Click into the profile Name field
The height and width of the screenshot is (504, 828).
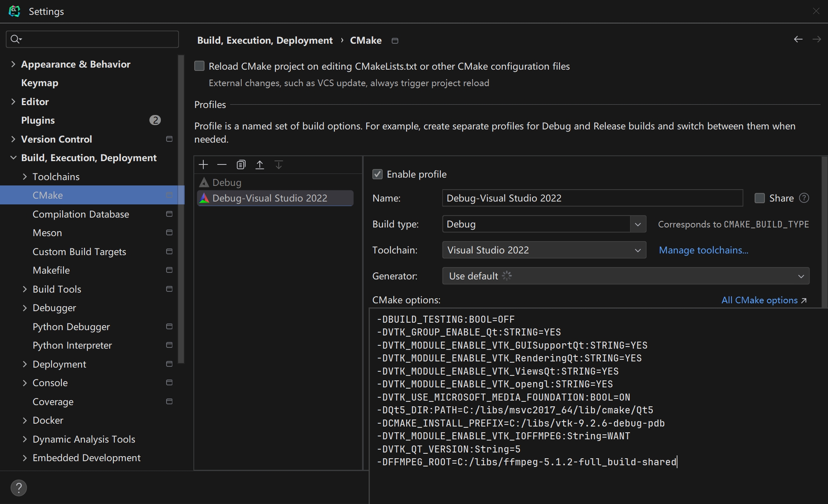coord(592,198)
